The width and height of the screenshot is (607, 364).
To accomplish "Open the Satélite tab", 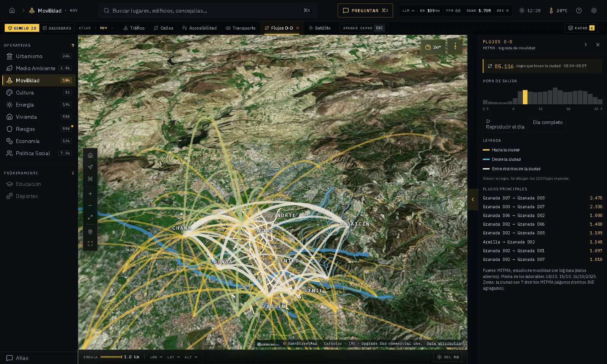I will (319, 28).
